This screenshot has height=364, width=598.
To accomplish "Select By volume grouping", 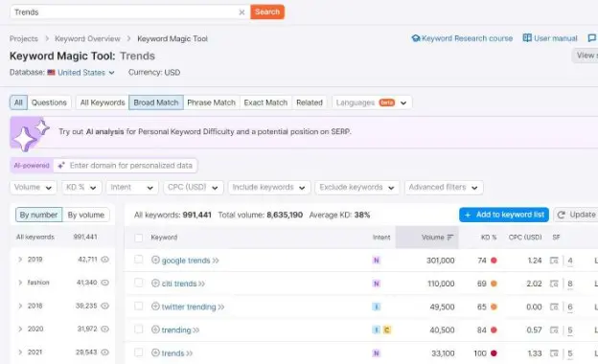I will tap(86, 215).
